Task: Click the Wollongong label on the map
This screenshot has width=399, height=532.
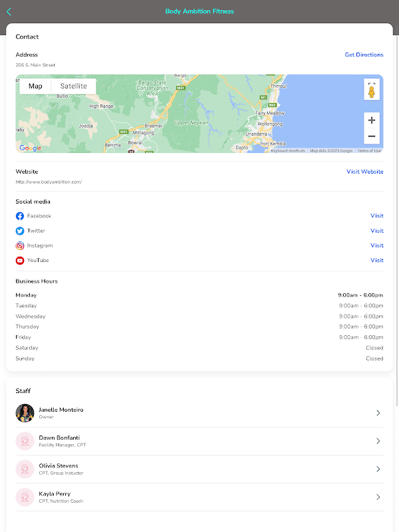Action: tap(270, 124)
